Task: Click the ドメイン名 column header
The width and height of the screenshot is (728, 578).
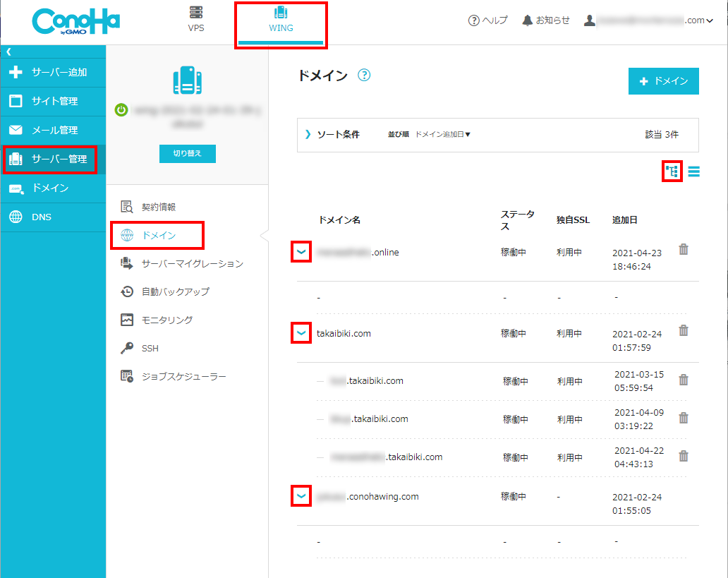Action: tap(339, 220)
